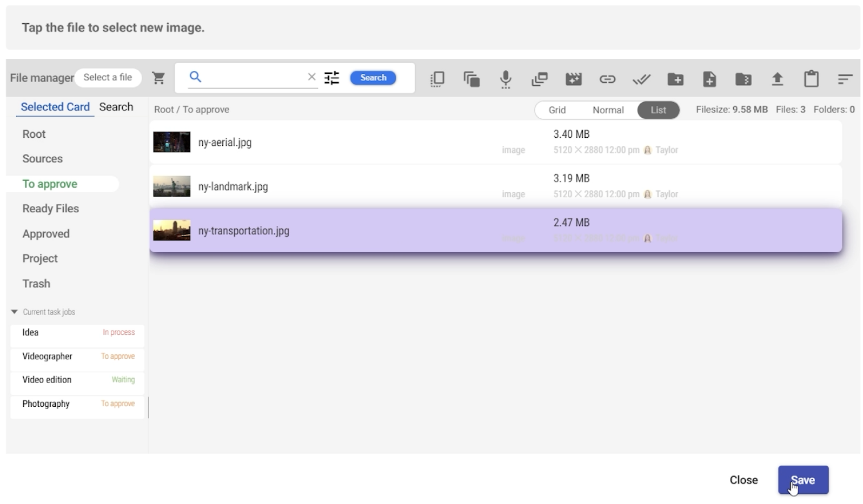Switch to Grid view mode

click(557, 110)
